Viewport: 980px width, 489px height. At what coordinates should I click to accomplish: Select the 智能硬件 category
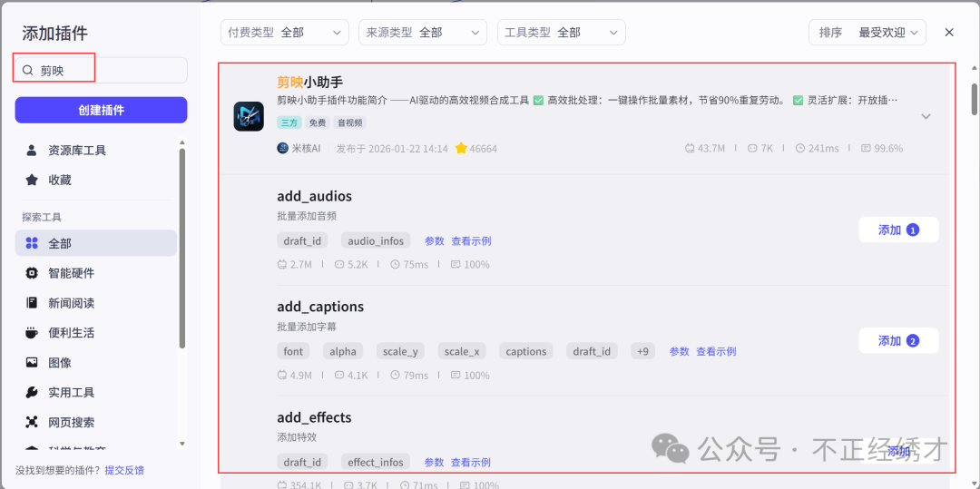[96, 273]
